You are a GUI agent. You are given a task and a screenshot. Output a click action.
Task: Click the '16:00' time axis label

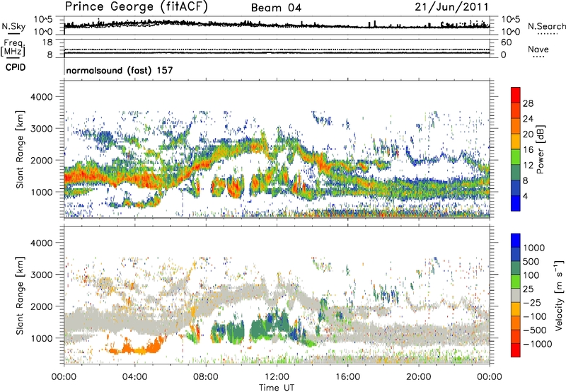click(347, 377)
